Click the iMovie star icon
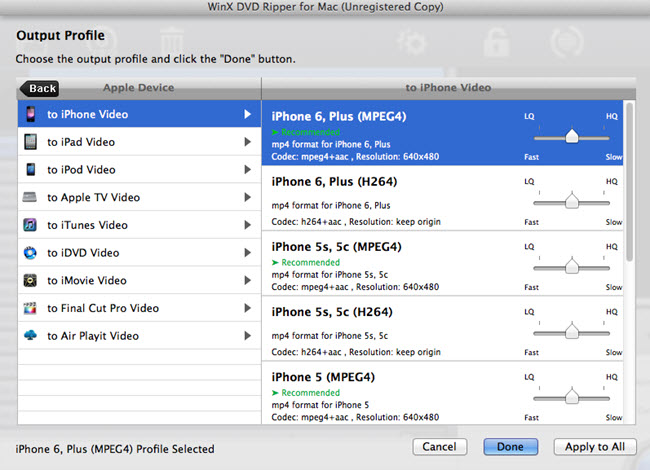Viewport: 650px width, 470px height. [30, 280]
